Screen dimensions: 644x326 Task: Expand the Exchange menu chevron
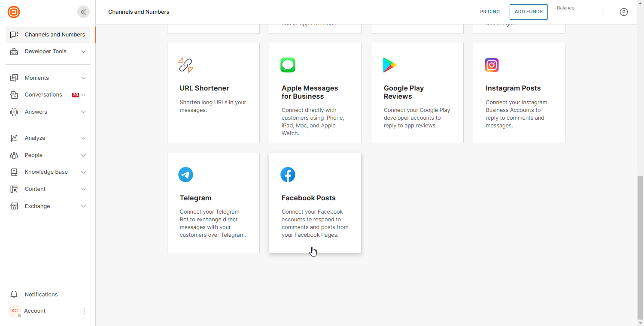click(84, 206)
